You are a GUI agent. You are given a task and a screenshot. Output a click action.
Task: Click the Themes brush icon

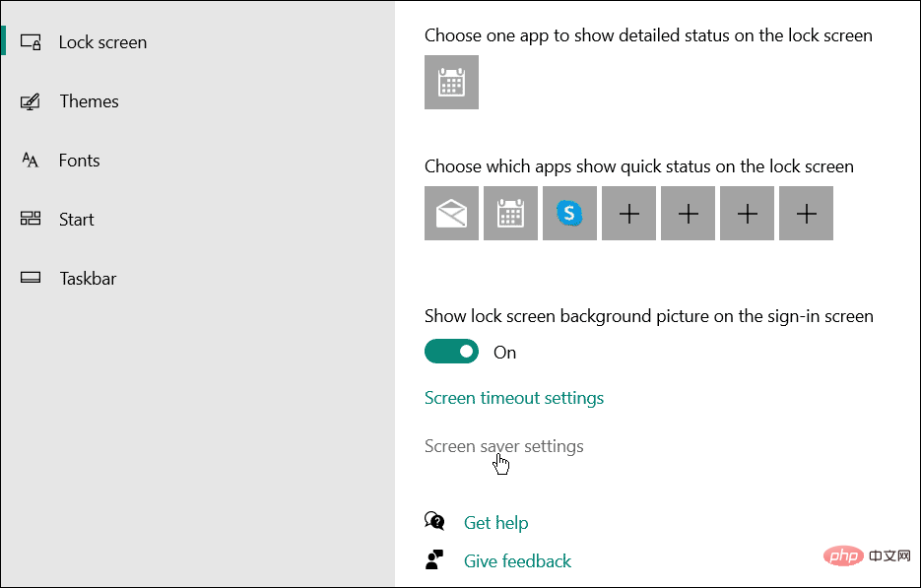(31, 101)
